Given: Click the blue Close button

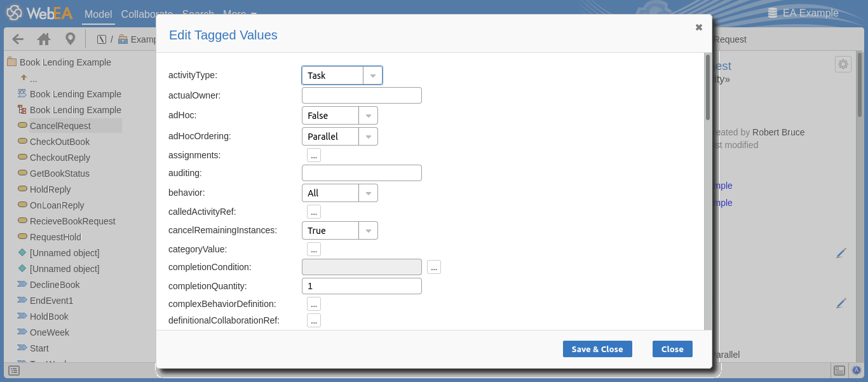Looking at the screenshot, I should pos(672,349).
